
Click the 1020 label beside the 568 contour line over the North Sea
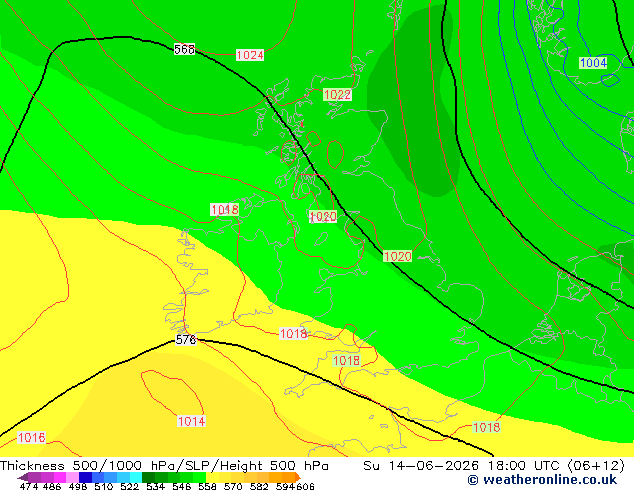point(397,256)
